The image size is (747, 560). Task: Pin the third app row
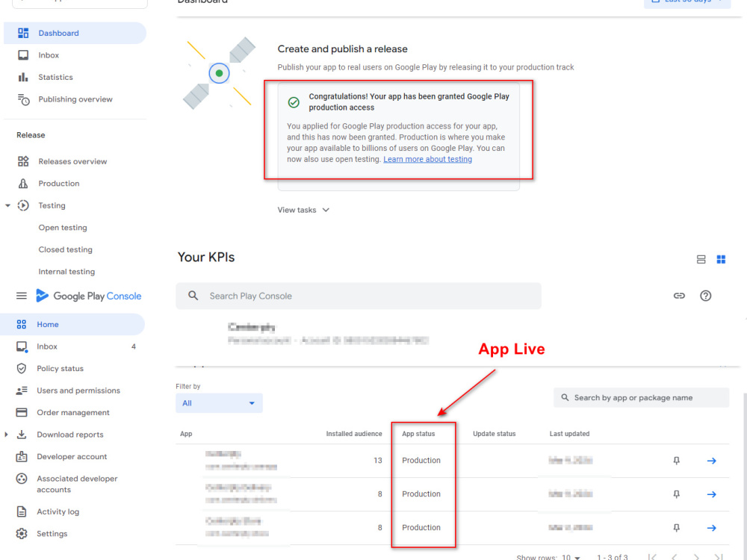tap(676, 528)
